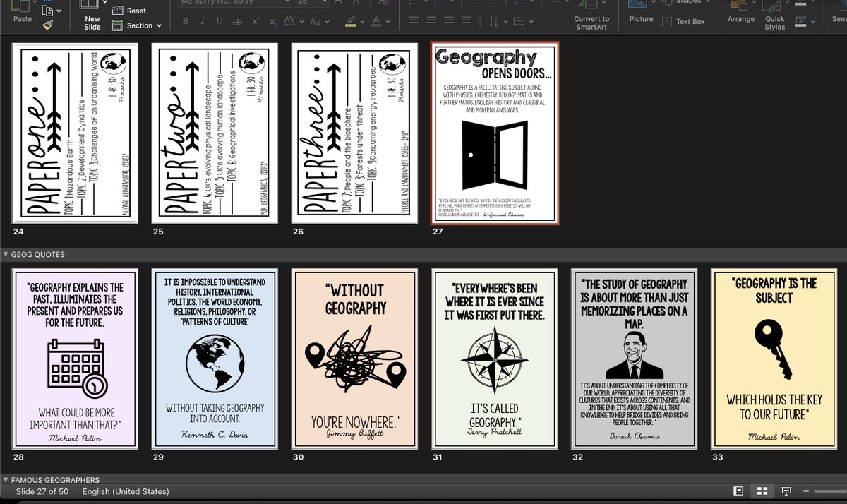Toggle Subscript formatting
The width and height of the screenshot is (847, 504).
(x=273, y=21)
